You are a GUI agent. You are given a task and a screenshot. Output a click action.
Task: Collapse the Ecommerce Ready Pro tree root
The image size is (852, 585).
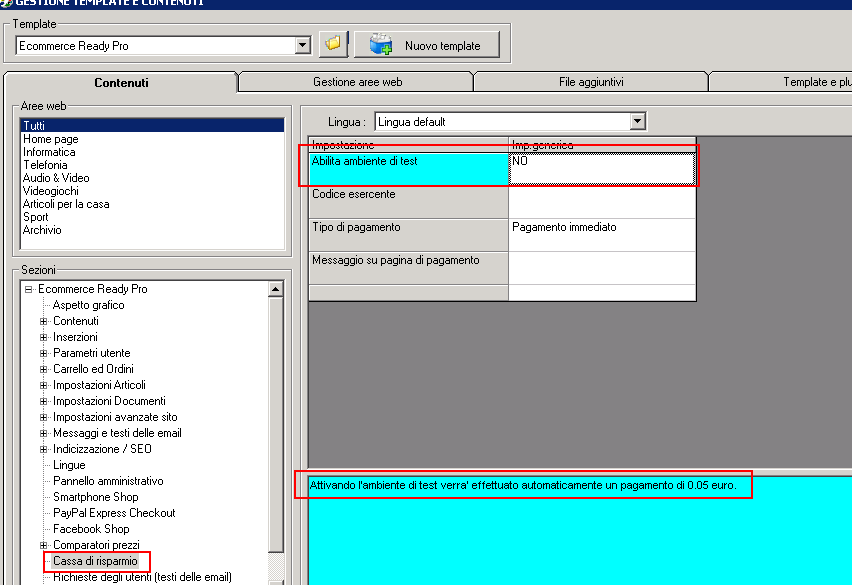pos(28,290)
